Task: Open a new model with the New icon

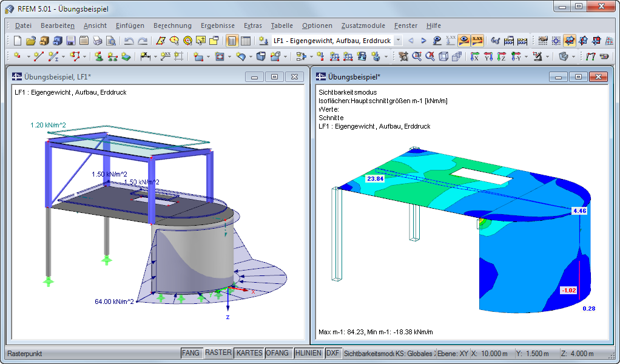Action: click(17, 40)
